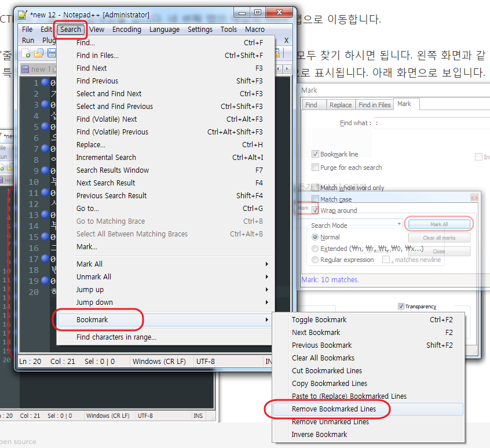Choose Find in Files... from the Search menu

click(x=164, y=55)
